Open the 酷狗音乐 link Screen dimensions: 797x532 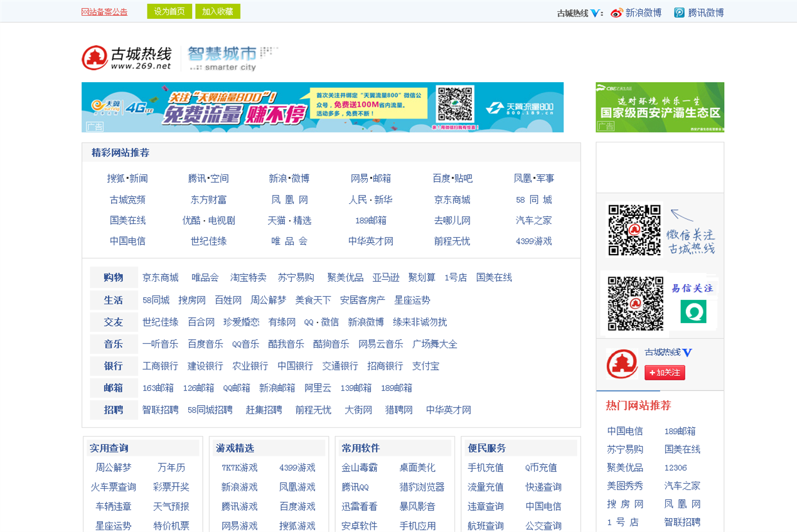point(331,344)
